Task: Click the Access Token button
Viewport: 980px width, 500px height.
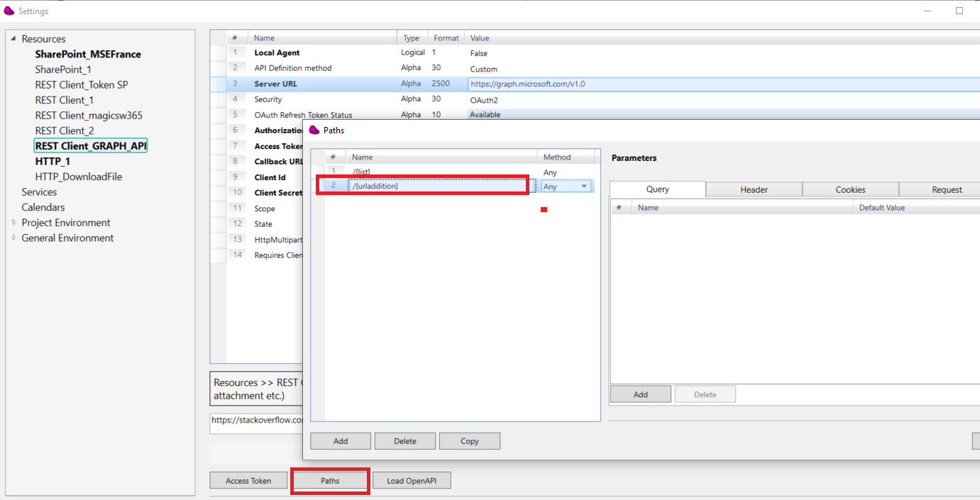Action: coord(248,480)
